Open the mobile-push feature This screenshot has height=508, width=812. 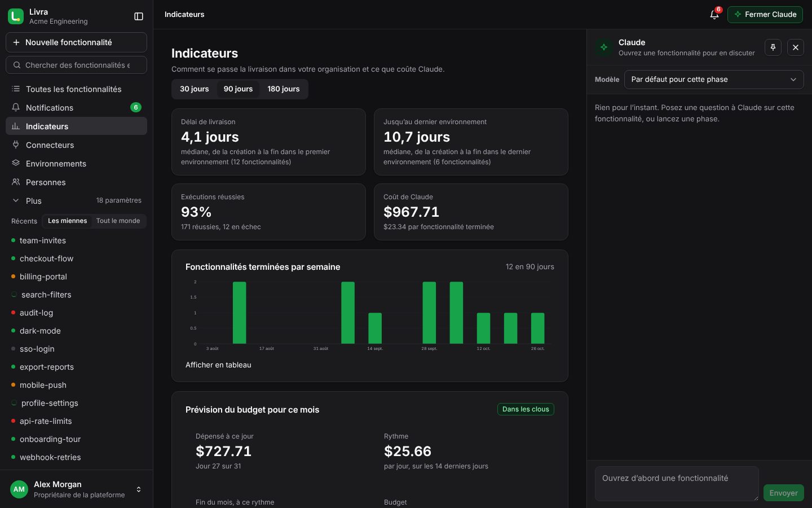coord(76,385)
